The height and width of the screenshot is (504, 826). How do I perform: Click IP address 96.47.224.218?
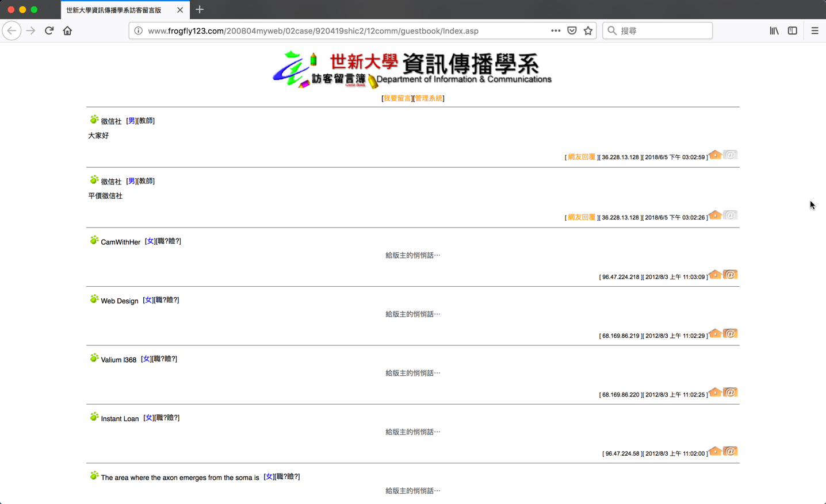(621, 277)
